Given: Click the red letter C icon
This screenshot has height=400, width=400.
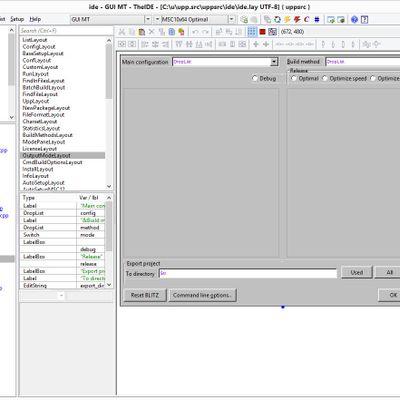Looking at the screenshot, I should (307, 19).
